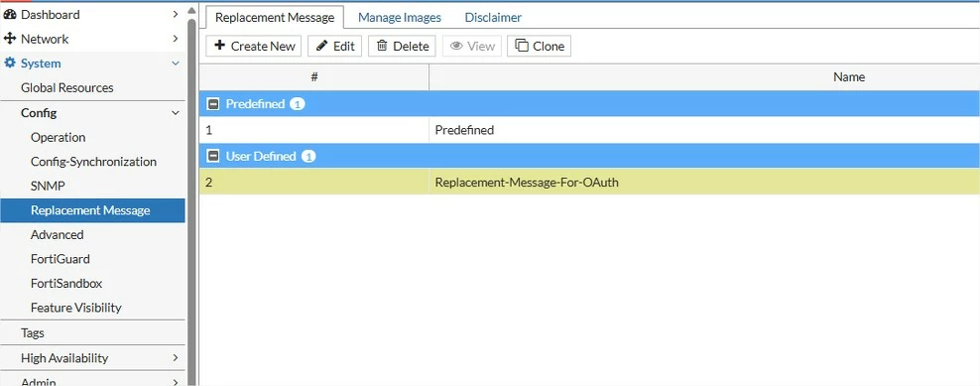980x386 pixels.
Task: Click the Create New button label
Action: coord(263,46)
